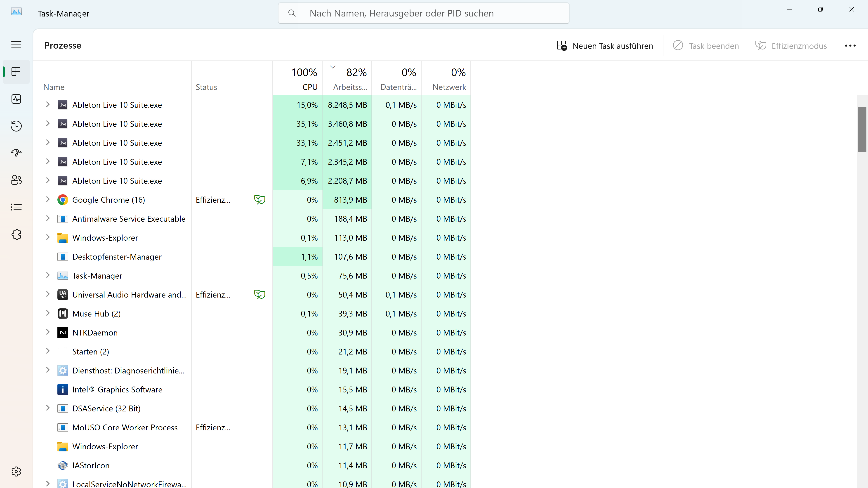This screenshot has width=868, height=488.
Task: Click the Google Chrome process icon
Action: (x=63, y=200)
